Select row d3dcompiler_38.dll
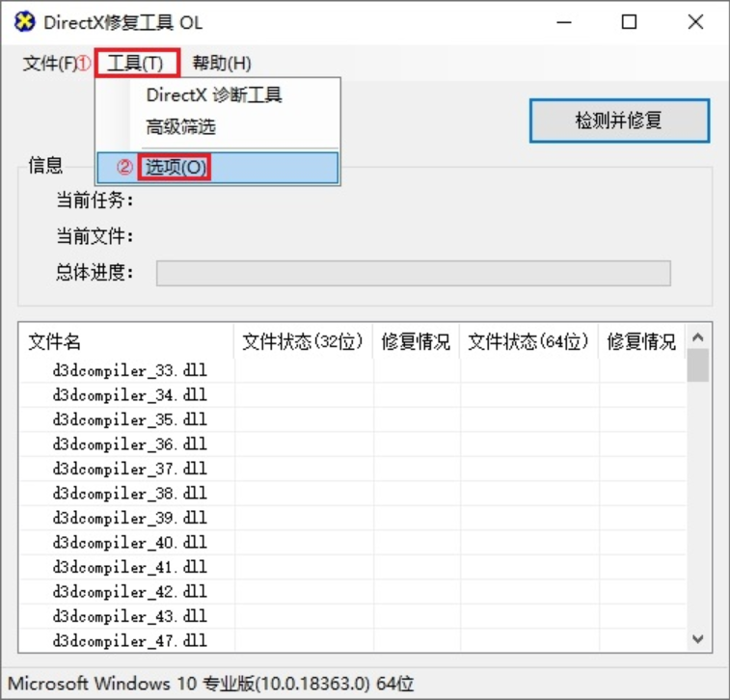The image size is (730, 700). pyautogui.click(x=353, y=494)
